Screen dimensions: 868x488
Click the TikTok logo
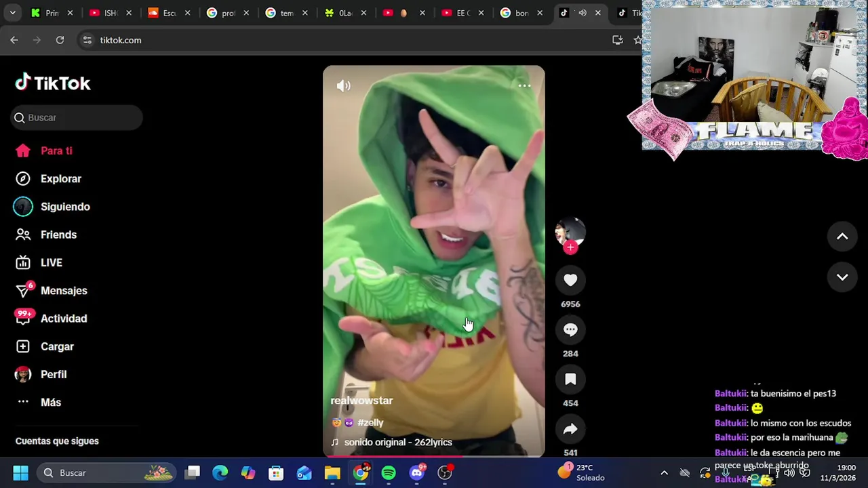tap(53, 83)
